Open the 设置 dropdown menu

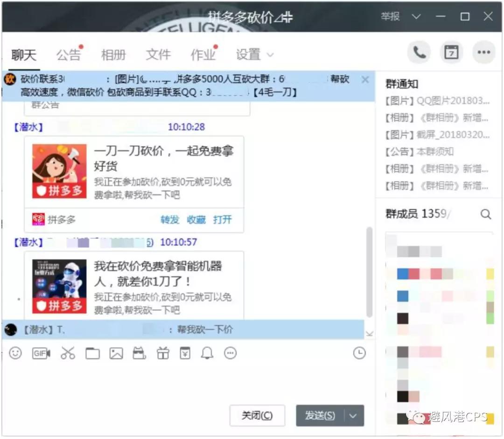point(255,55)
